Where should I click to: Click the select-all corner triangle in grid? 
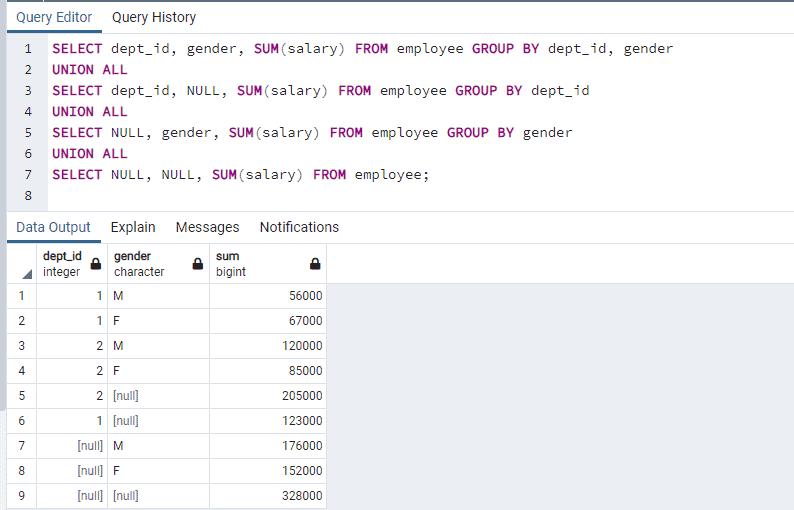(26, 274)
